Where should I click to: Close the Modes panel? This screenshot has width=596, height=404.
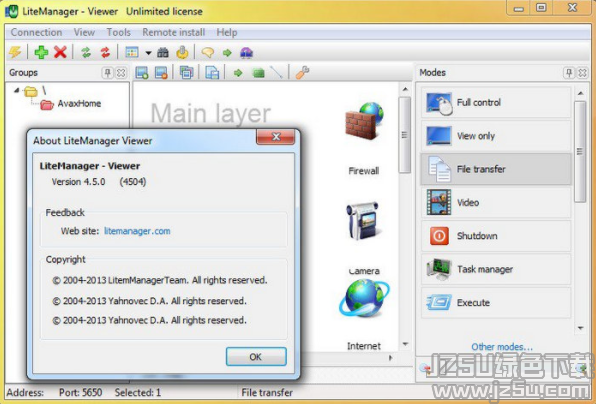(582, 73)
